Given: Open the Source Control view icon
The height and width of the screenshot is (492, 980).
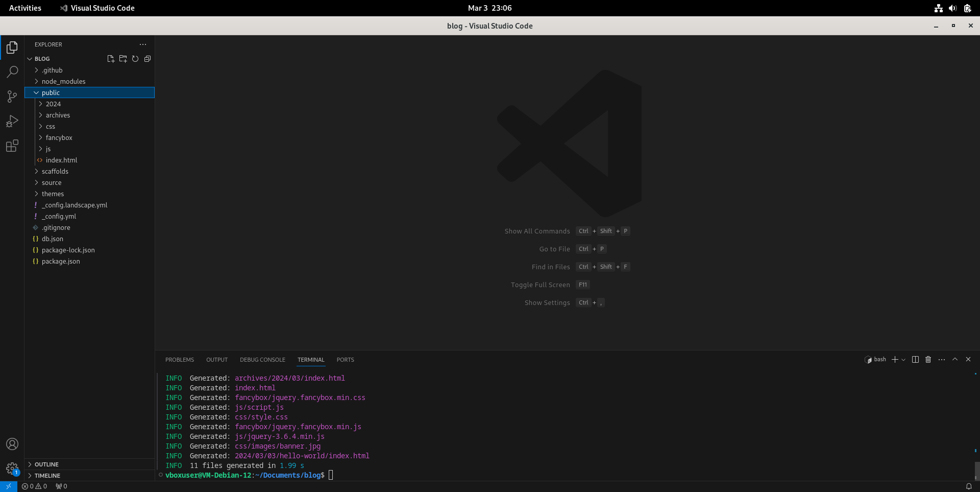Looking at the screenshot, I should tap(12, 97).
